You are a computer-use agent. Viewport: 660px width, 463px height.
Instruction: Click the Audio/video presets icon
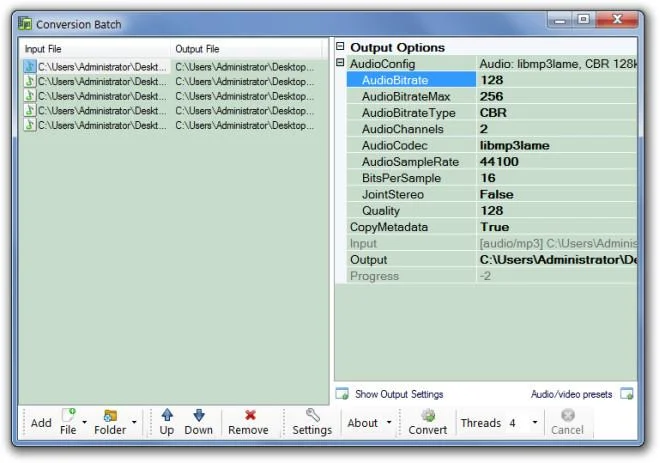(x=627, y=394)
